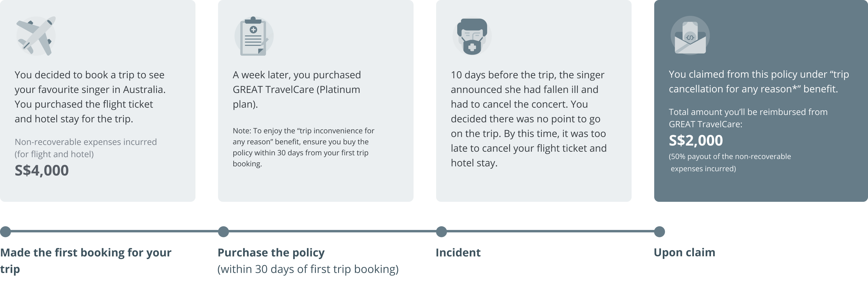868x281 pixels.
Task: Click the 'within 30 days of first trip booking' text
Action: pyautogui.click(x=308, y=269)
